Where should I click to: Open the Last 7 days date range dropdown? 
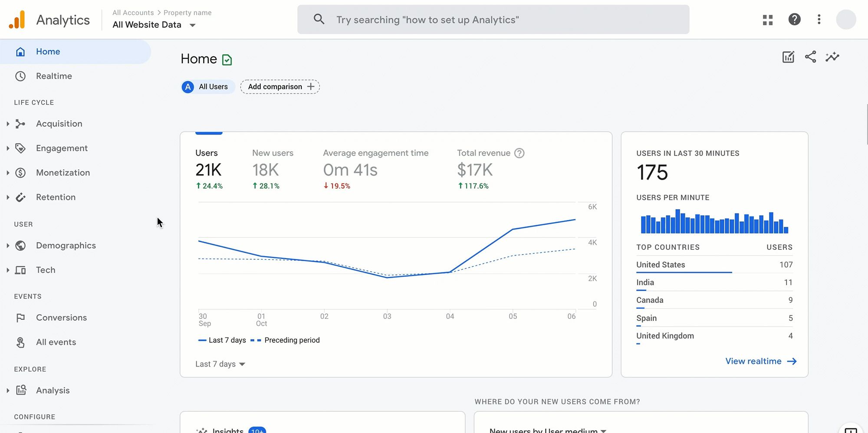coord(220,364)
